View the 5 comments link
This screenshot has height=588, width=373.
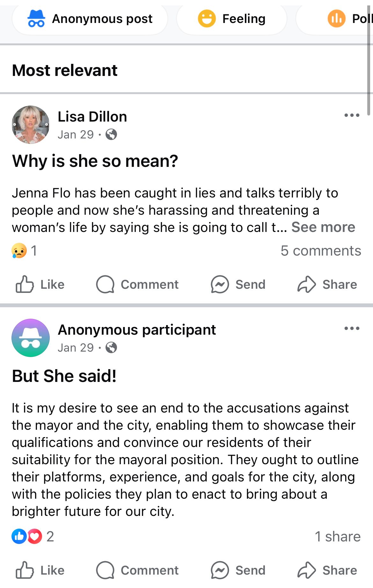coord(321,251)
